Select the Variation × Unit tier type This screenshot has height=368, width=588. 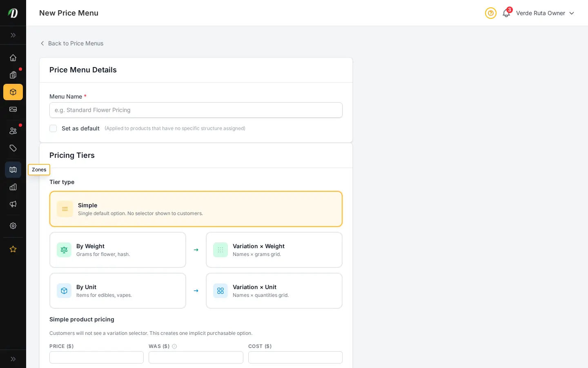pyautogui.click(x=274, y=291)
